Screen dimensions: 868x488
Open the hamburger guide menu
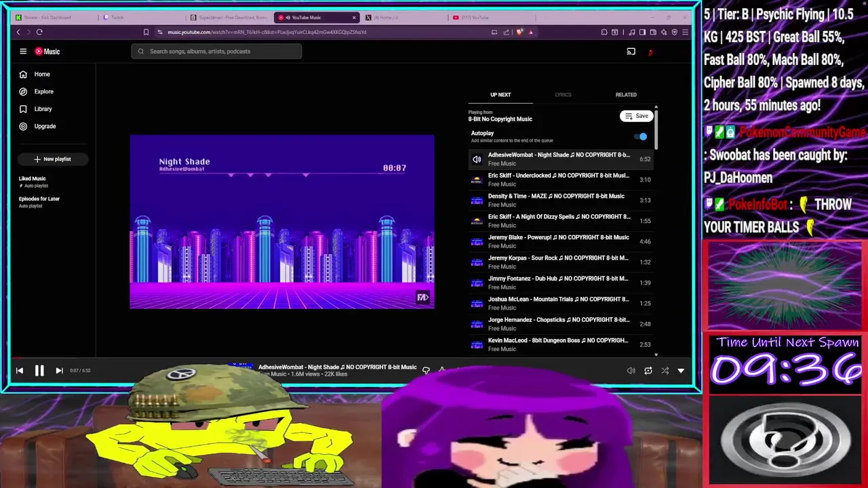pos(23,52)
